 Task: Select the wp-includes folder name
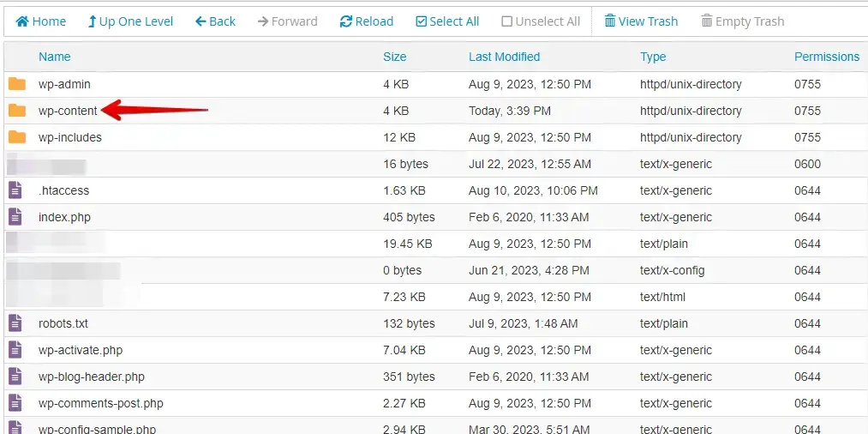69,137
